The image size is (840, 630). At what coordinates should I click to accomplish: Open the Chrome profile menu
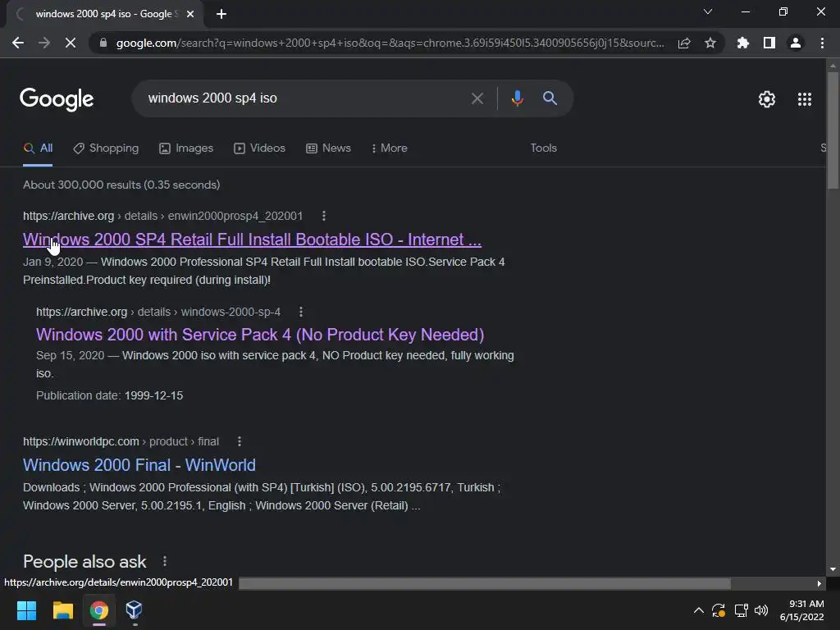pyautogui.click(x=796, y=43)
